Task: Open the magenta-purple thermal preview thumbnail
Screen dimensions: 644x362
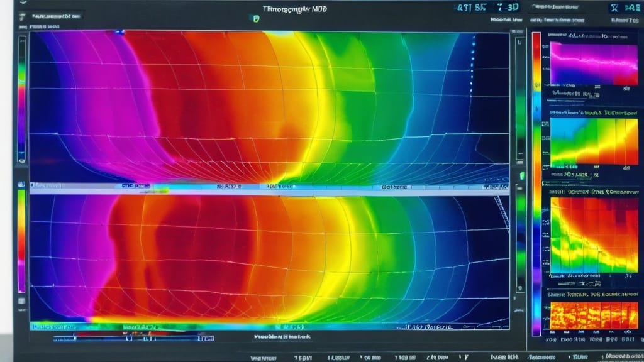Action: click(x=594, y=63)
